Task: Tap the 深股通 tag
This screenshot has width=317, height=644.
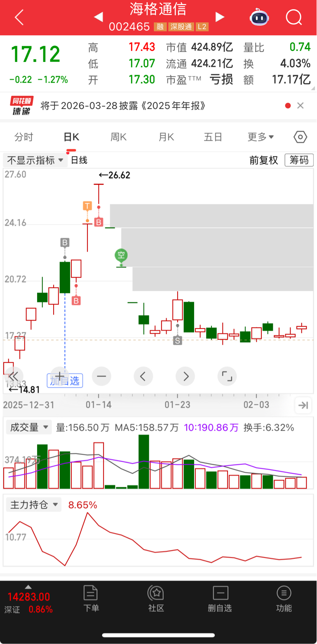Action: pyautogui.click(x=180, y=27)
